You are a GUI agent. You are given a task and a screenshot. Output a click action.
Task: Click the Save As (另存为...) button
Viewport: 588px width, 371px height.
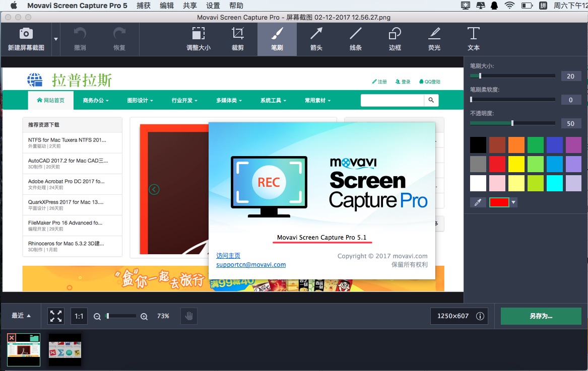pos(541,316)
